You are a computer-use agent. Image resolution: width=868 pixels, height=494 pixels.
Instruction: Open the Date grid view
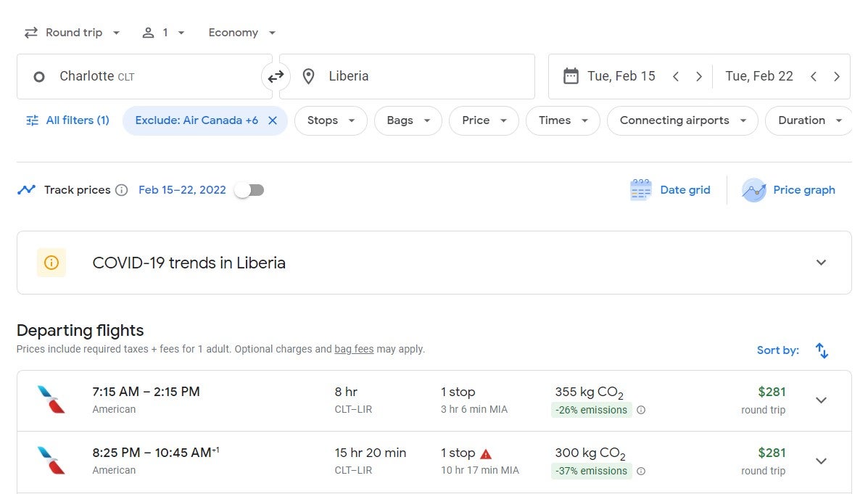click(x=670, y=190)
